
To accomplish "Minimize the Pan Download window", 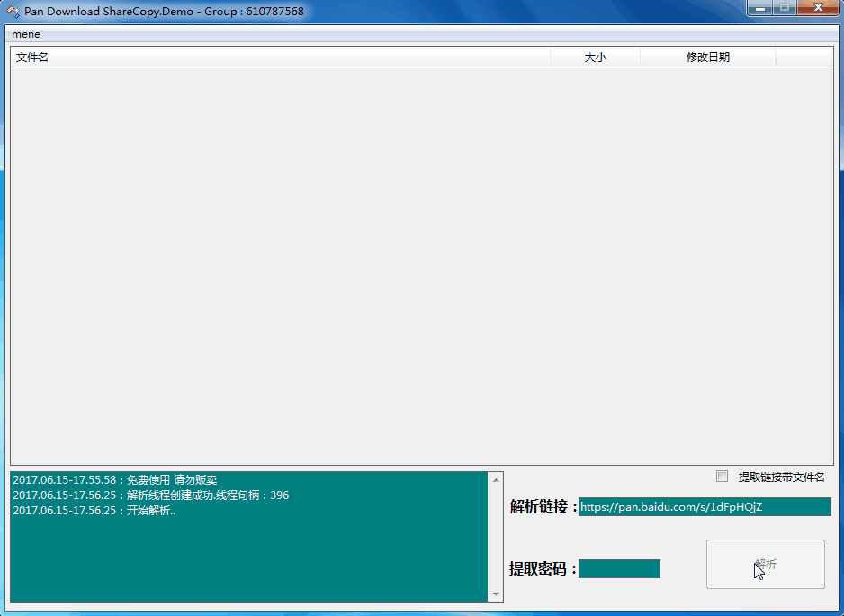I will [760, 8].
